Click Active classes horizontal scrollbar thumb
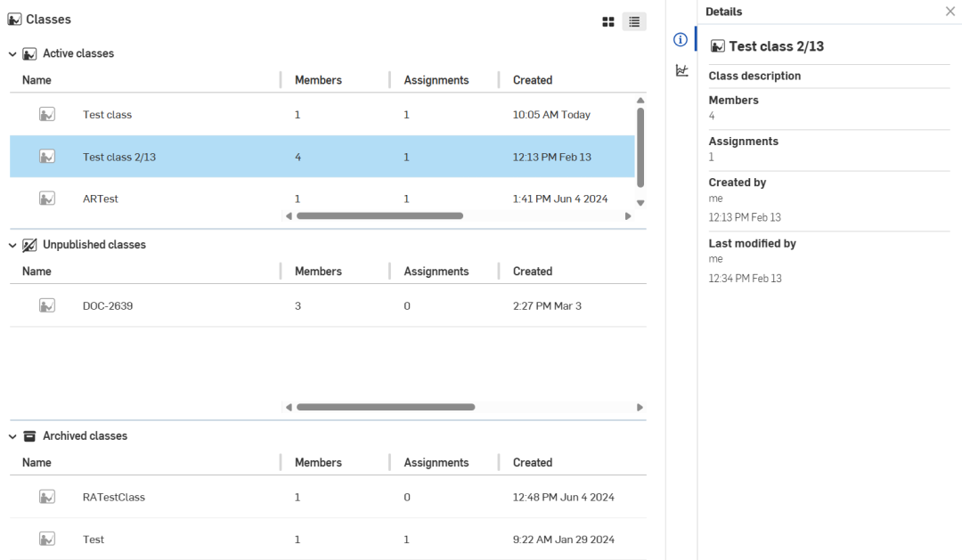The width and height of the screenshot is (962, 560). point(379,215)
